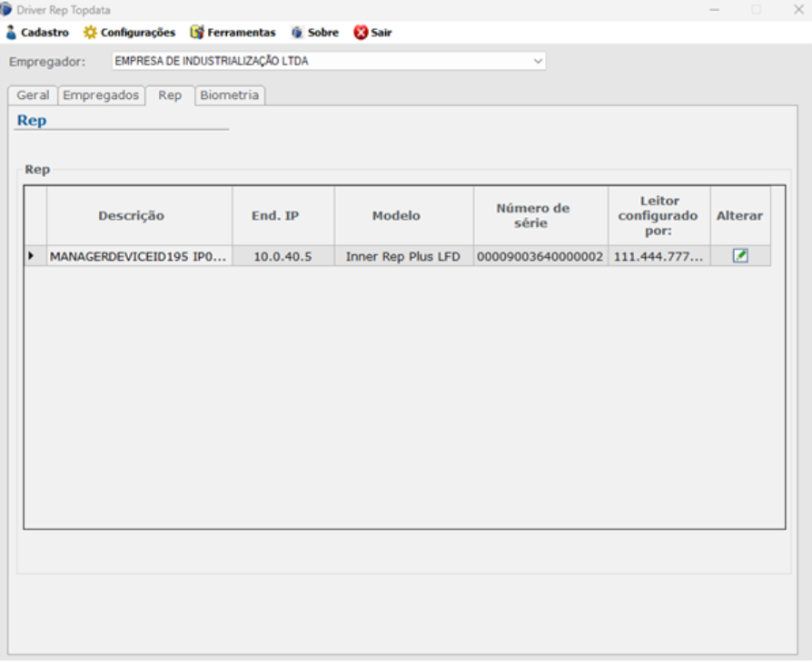Click the Sobre info icon
Viewport: 812px width, 662px height.
point(297,33)
